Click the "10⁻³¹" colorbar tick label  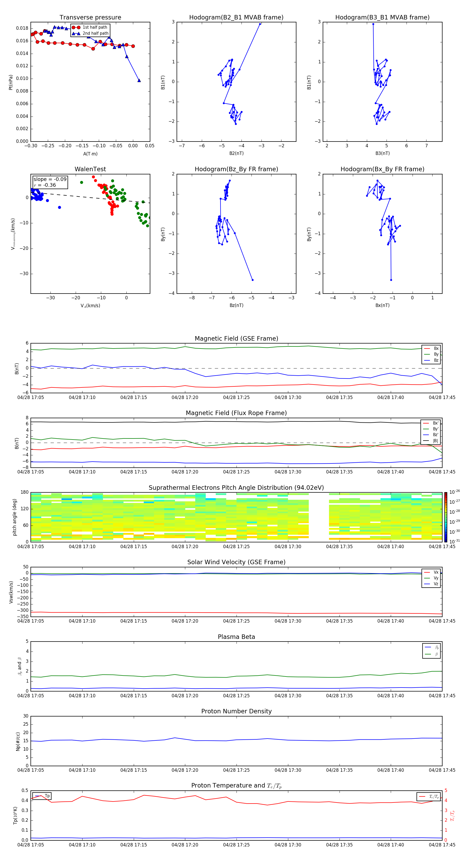point(455,542)
